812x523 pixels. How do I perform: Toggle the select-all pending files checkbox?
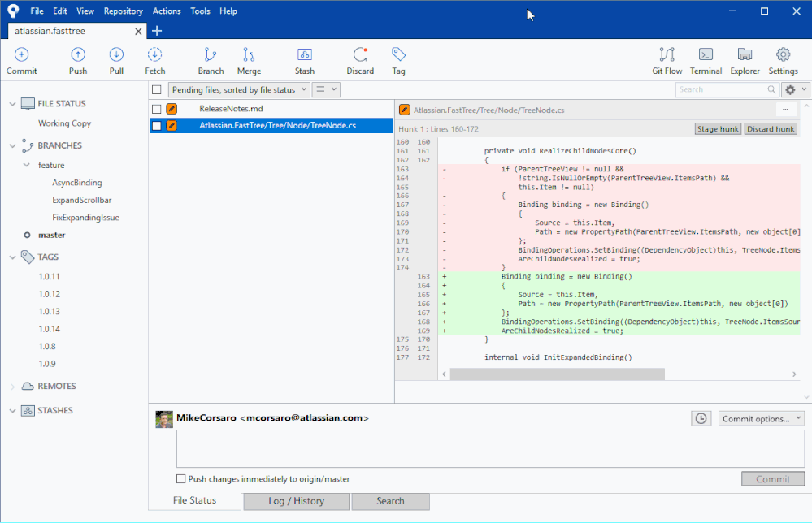[156, 90]
